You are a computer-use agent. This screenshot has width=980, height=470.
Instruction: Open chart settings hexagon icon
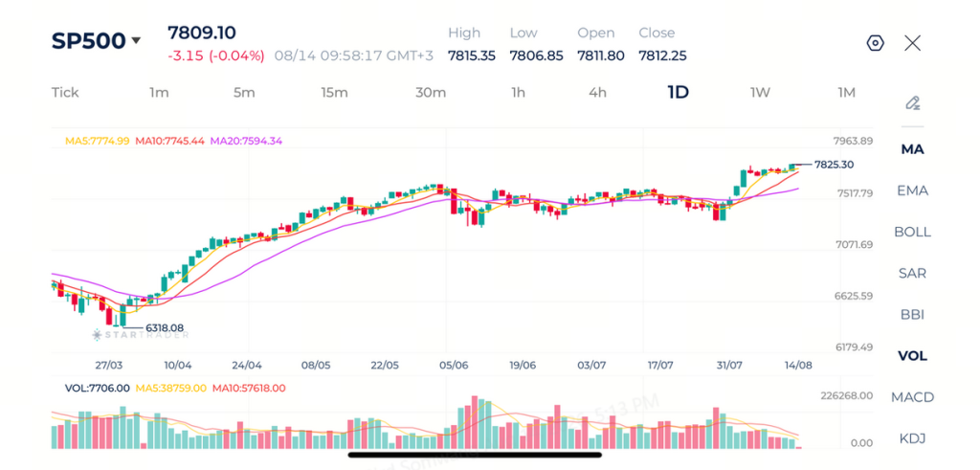tap(876, 43)
